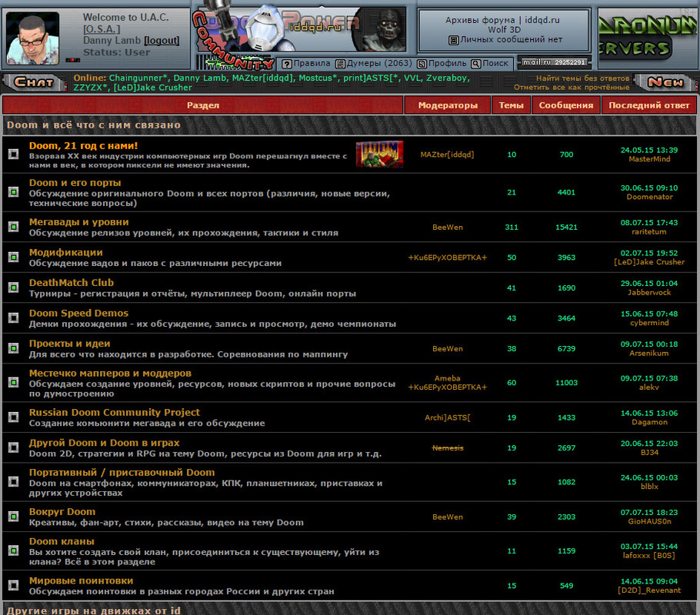Open Zveraboy online user profile
700x615 pixels.
[x=448, y=78]
